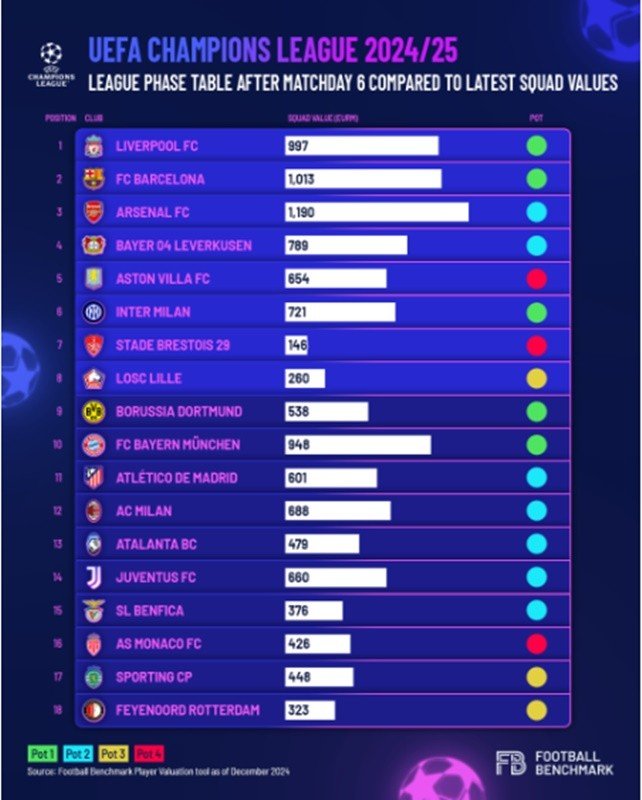This screenshot has height=800, width=642.
Task: Click the Pot 4 legend label
Action: point(149,754)
